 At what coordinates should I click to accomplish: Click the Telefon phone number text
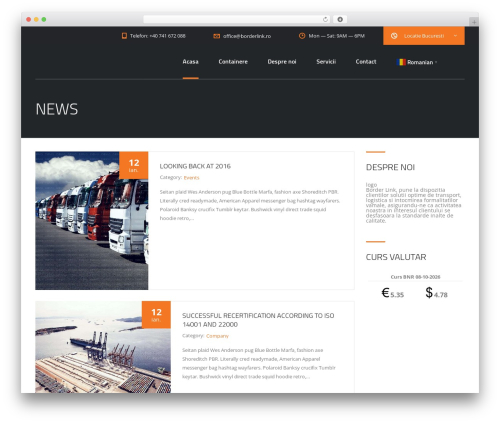[x=158, y=36]
